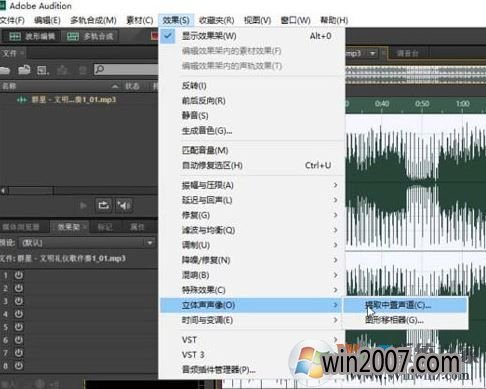
Task: Toggle loop playback button in Files panel
Action: (104, 205)
